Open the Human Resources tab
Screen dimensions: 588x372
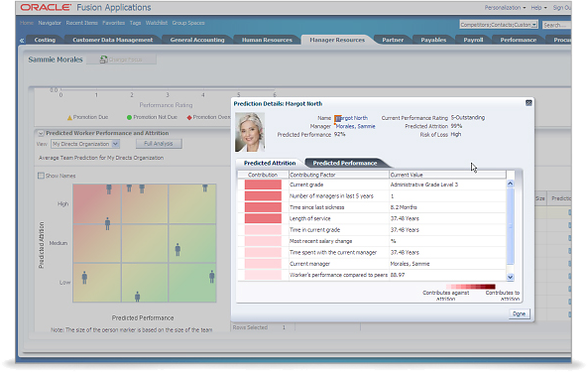(267, 40)
